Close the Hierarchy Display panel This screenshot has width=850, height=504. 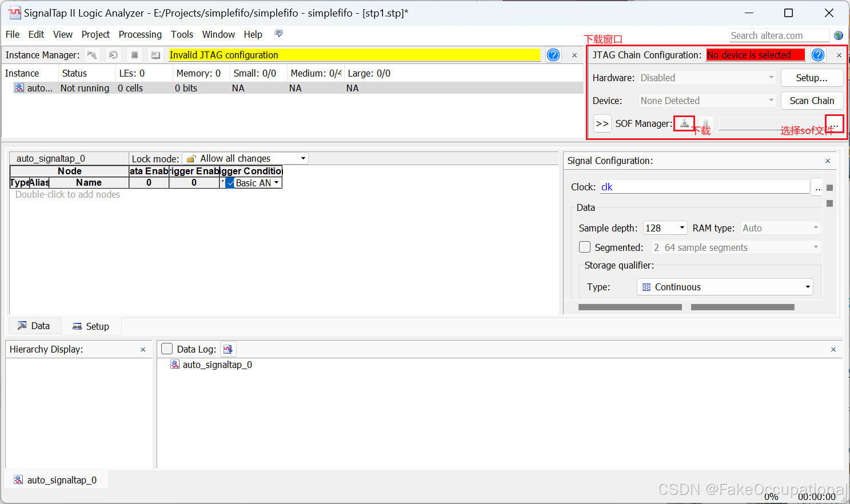pyautogui.click(x=143, y=350)
